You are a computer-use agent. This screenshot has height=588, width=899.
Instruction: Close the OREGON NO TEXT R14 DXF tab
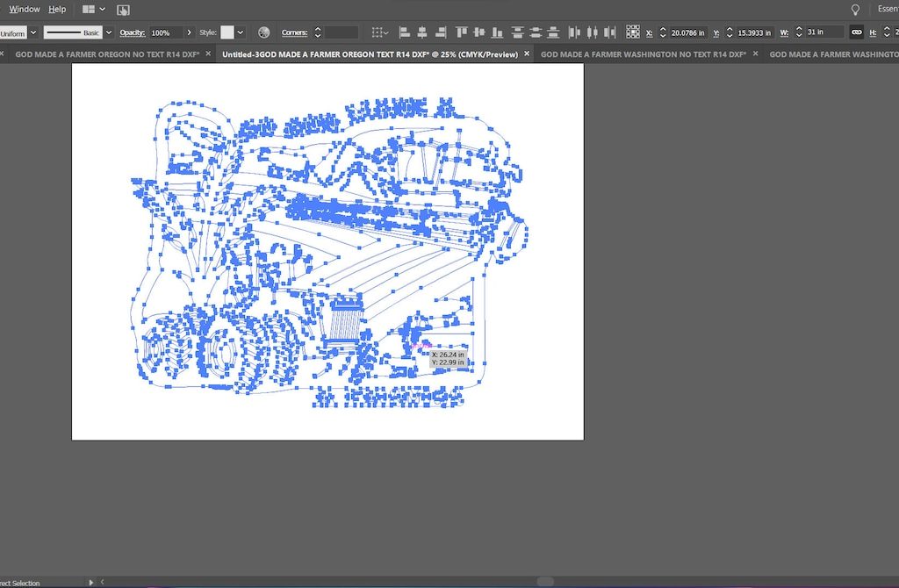point(209,54)
